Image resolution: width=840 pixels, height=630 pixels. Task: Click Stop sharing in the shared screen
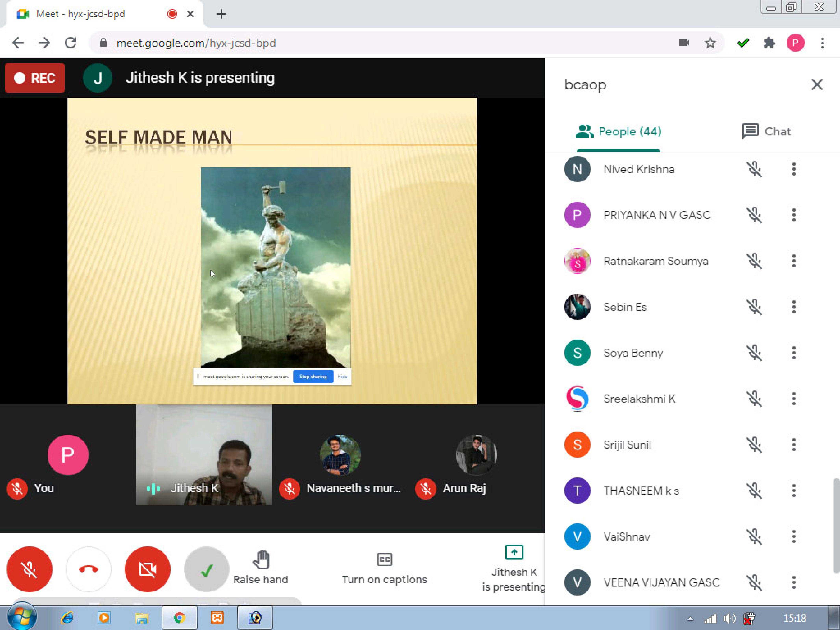[x=313, y=377]
